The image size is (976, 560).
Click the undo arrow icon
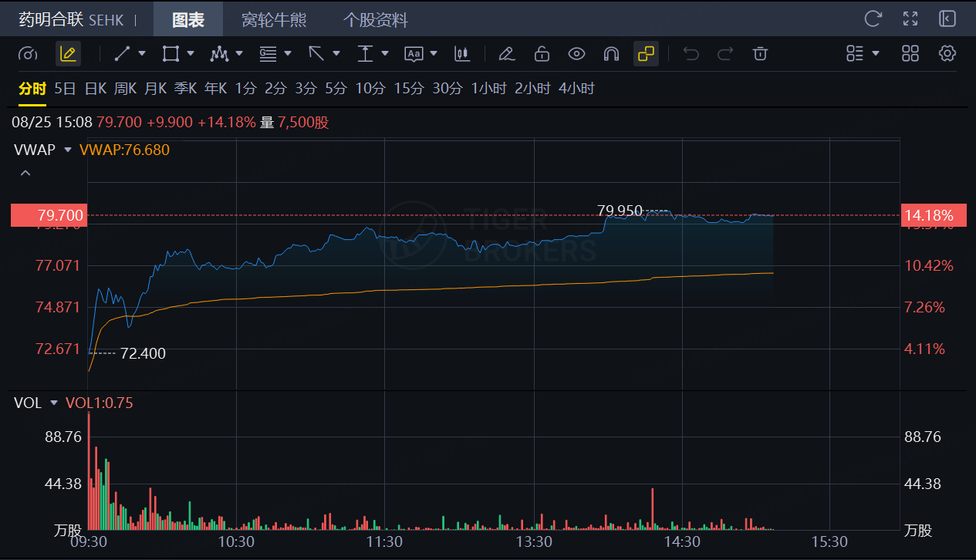pos(691,53)
